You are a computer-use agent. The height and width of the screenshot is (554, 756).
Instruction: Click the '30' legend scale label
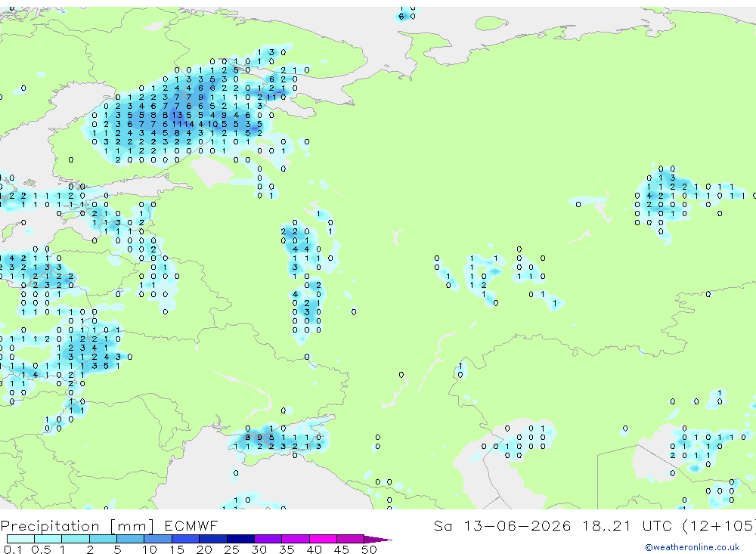tap(259, 549)
